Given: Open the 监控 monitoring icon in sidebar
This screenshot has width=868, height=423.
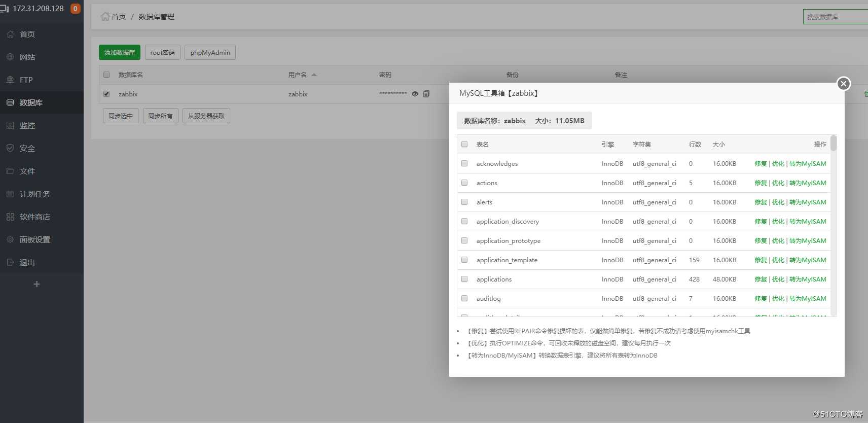Looking at the screenshot, I should [10, 125].
